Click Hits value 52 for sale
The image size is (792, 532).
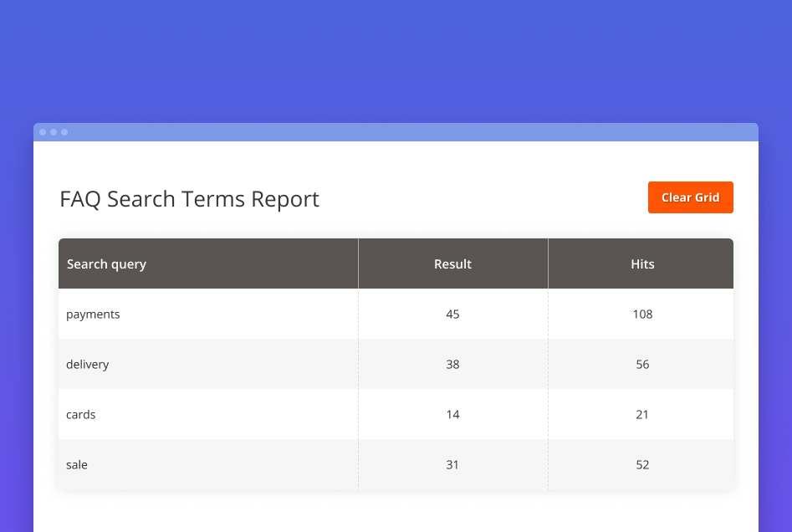(x=642, y=465)
